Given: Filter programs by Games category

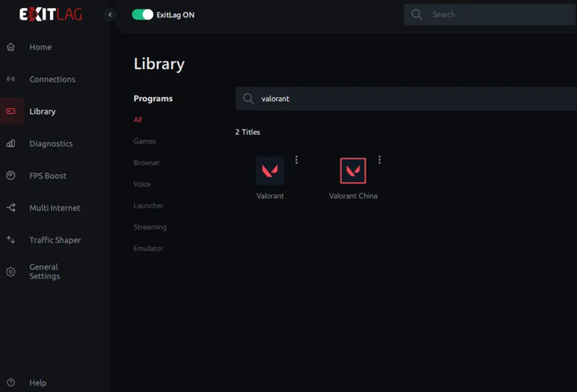Looking at the screenshot, I should click(144, 141).
